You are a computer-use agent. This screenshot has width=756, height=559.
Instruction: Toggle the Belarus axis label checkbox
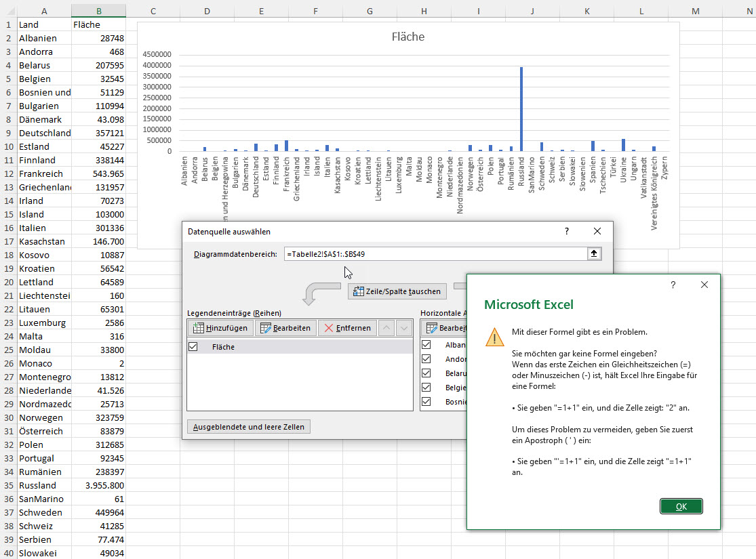pos(426,373)
